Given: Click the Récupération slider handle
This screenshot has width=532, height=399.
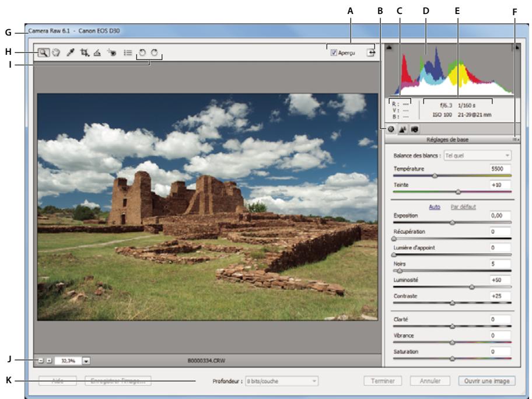Looking at the screenshot, I should [394, 239].
